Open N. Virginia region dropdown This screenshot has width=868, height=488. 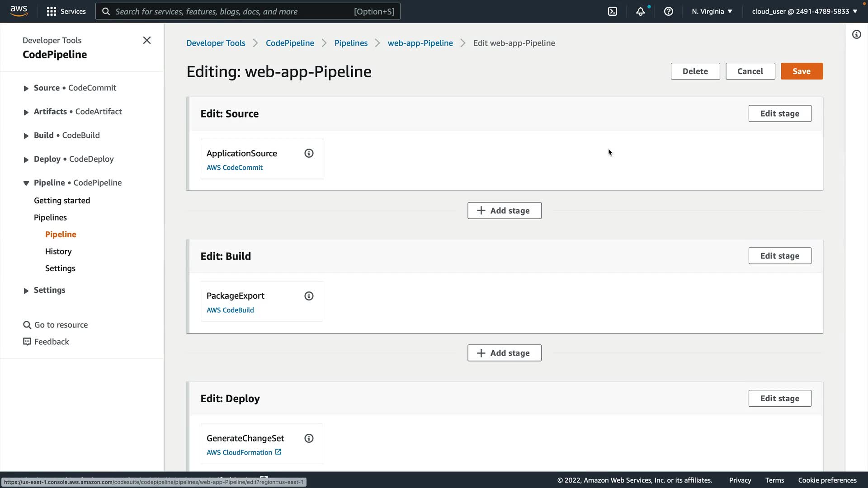point(712,11)
